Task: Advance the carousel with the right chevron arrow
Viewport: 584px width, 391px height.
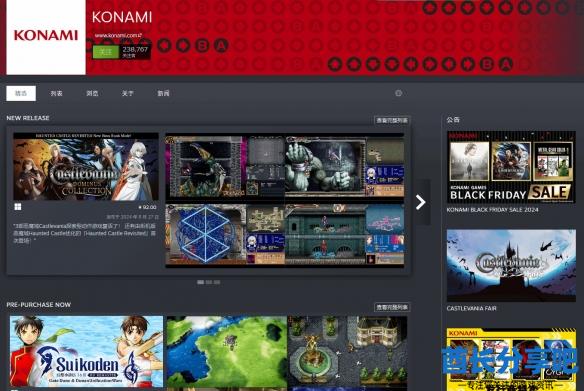Action: [421, 202]
